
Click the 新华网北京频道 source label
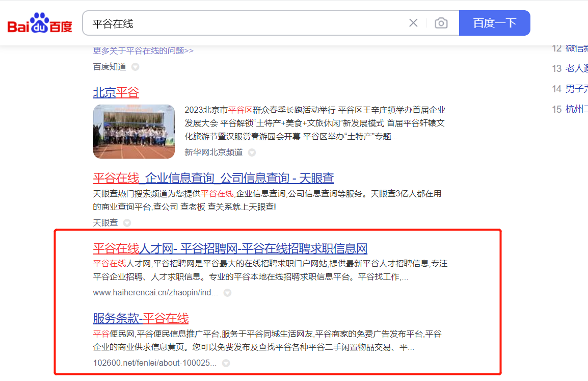pos(213,153)
